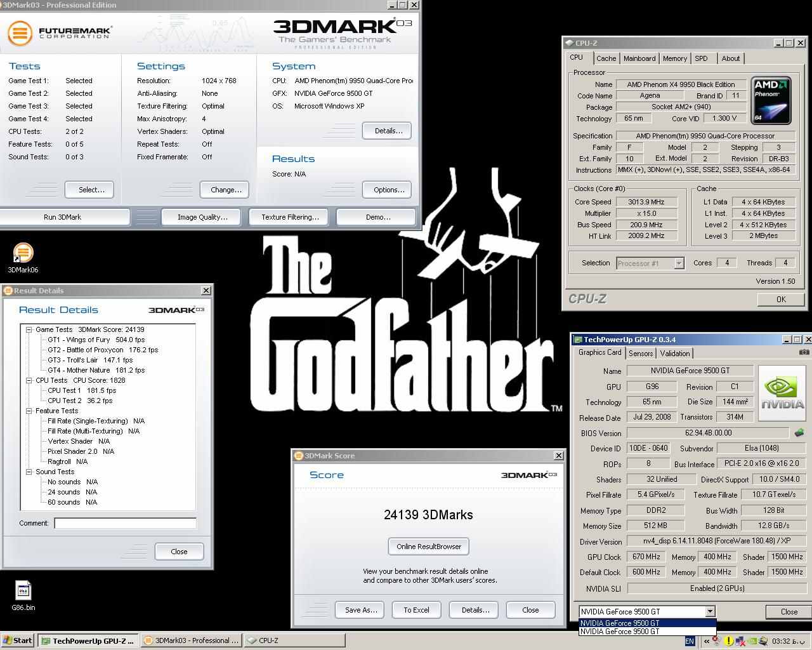Open the G86.bin file on the desktop
Image resolution: width=812 pixels, height=650 pixels.
pyautogui.click(x=23, y=596)
